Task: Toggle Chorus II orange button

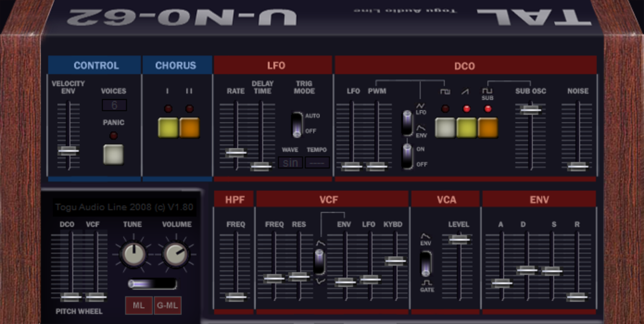Action: point(189,127)
